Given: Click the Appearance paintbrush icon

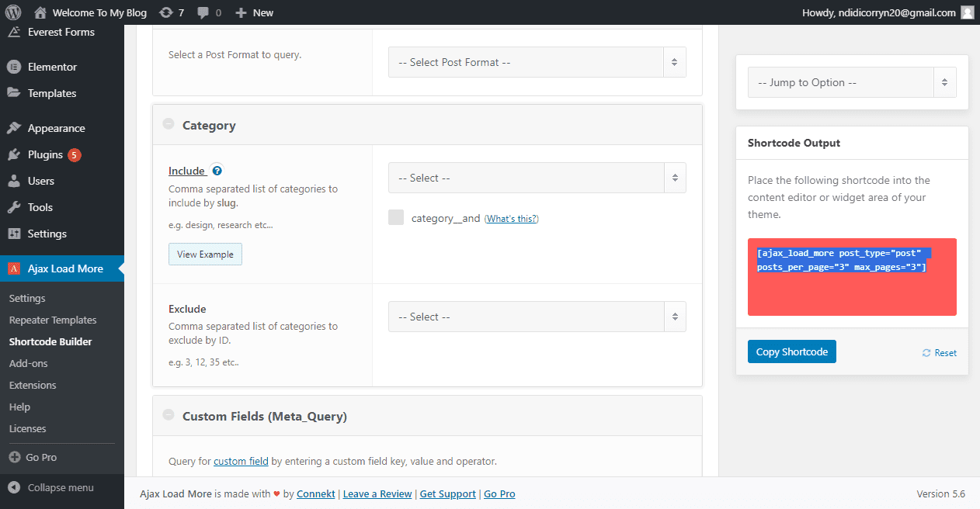Looking at the screenshot, I should point(14,128).
